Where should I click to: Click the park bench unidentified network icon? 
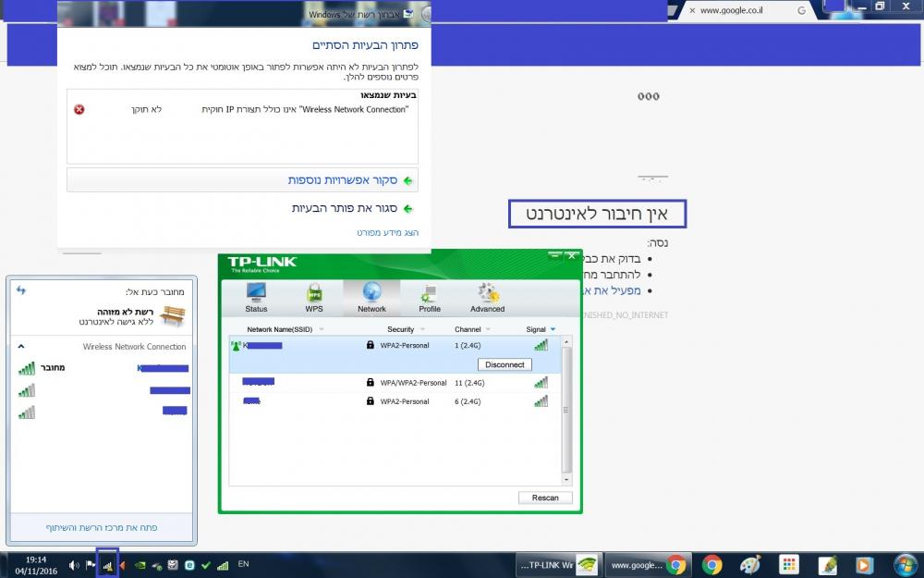click(173, 315)
